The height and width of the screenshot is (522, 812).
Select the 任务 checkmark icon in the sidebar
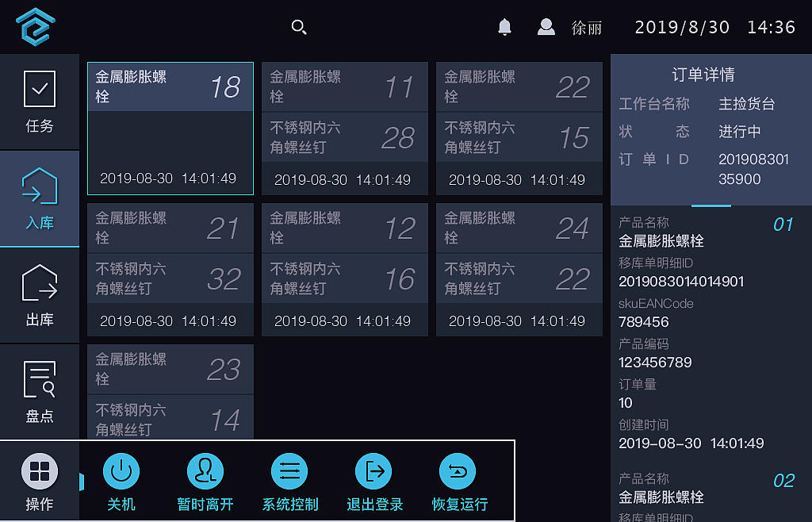tap(40, 89)
